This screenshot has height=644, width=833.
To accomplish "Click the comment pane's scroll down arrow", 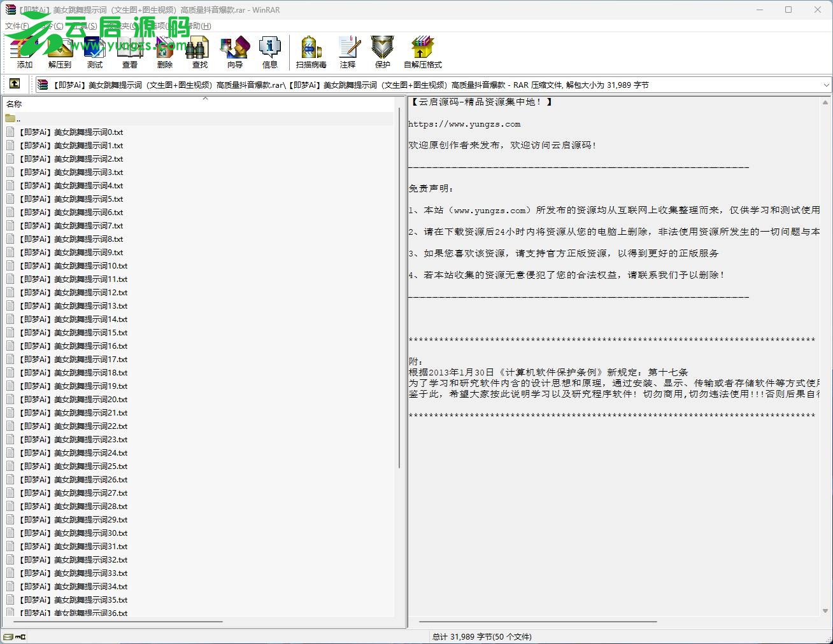I will 825,611.
